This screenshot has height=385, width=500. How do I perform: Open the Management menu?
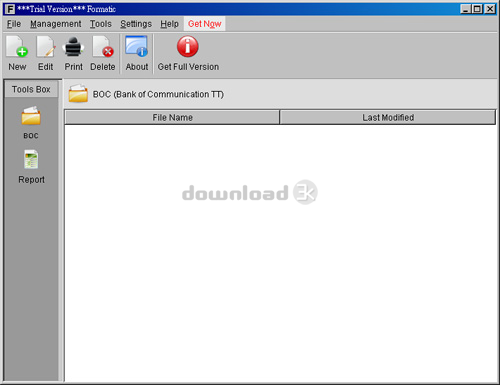tap(56, 24)
